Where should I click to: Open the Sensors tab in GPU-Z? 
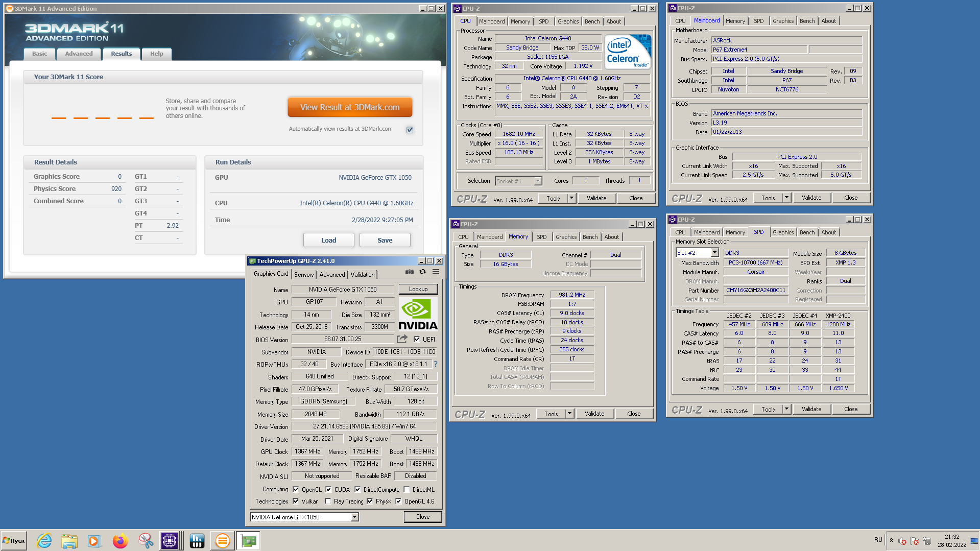304,274
